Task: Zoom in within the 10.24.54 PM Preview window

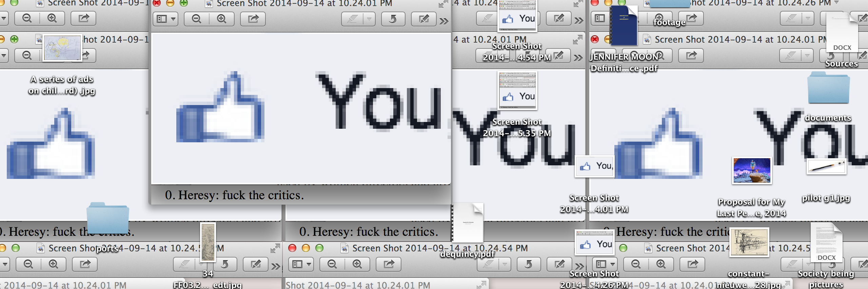Action: pos(357,264)
